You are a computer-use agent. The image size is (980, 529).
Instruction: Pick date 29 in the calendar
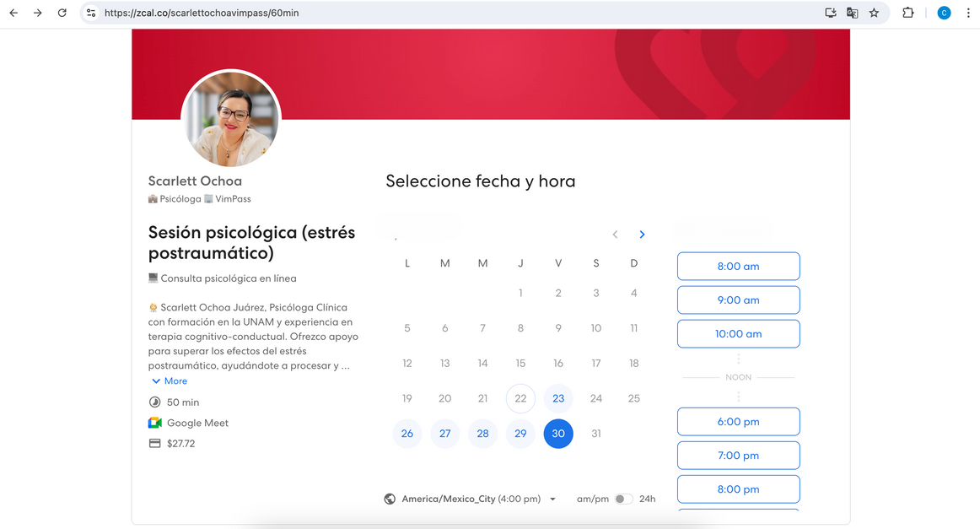tap(520, 434)
